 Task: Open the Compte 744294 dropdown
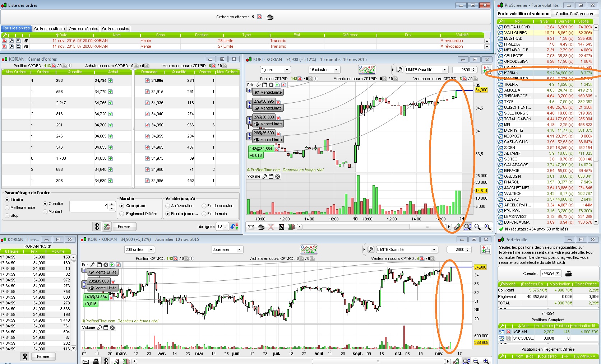(x=551, y=274)
